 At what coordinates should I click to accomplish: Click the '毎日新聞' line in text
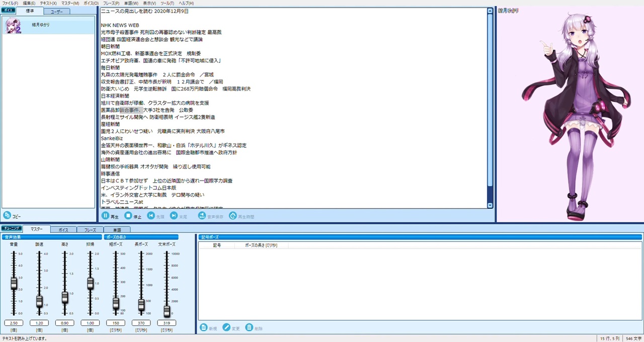[x=110, y=67]
